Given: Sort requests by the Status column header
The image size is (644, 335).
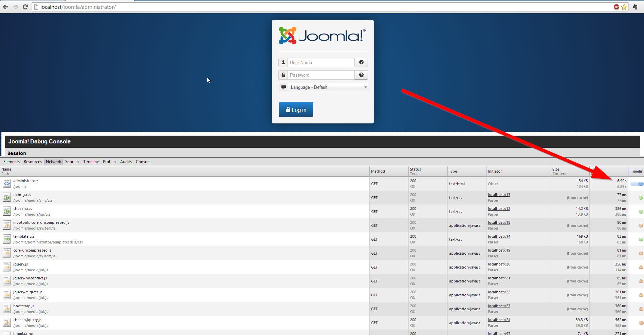Looking at the screenshot, I should tap(428, 171).
